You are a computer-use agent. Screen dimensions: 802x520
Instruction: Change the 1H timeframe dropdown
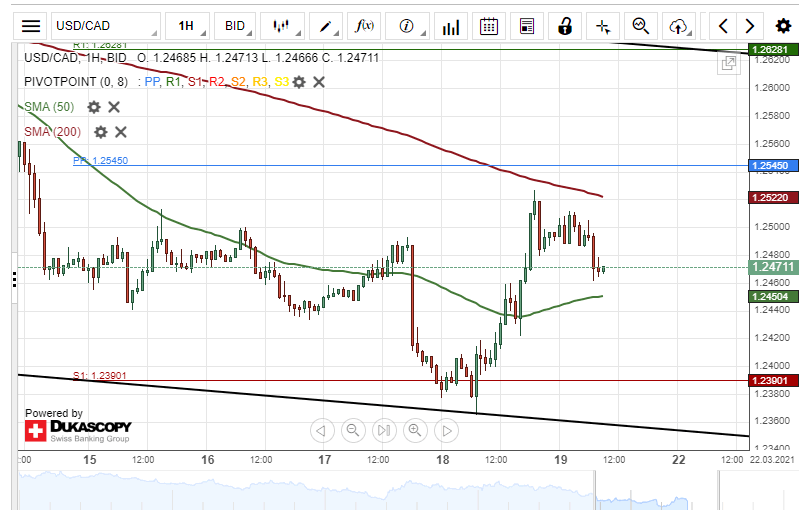[187, 26]
